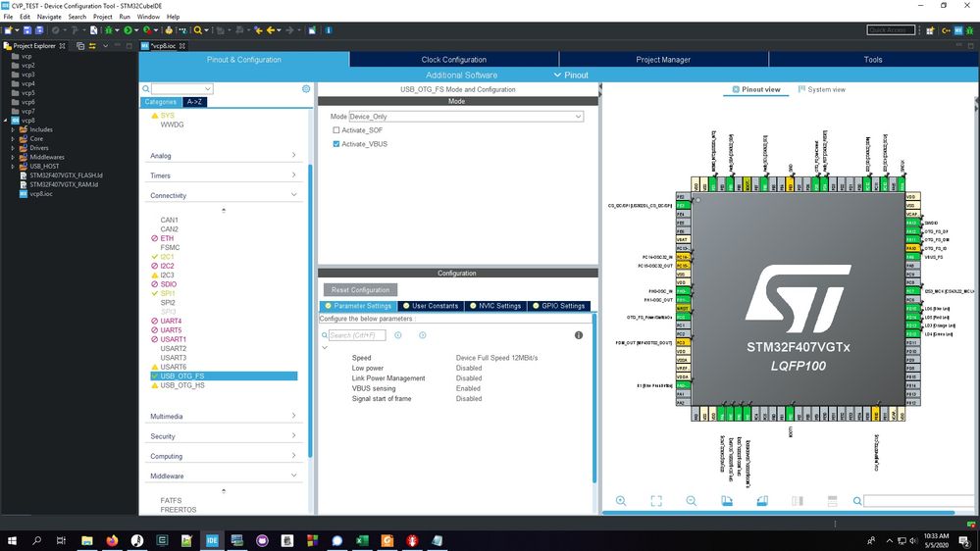Click the Speed value Device Full Speed 12MBit/s
The height and width of the screenshot is (551, 980).
pos(497,358)
